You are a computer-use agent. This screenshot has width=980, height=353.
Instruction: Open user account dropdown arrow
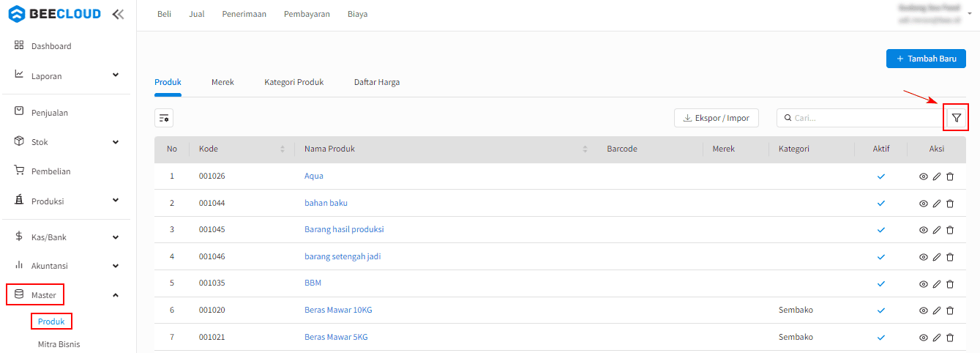969,13
